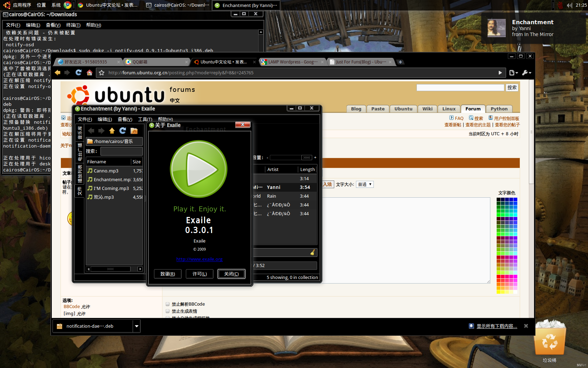Select Canno.mp3 in Exaile file list
The height and width of the screenshot is (368, 588).
(114, 171)
